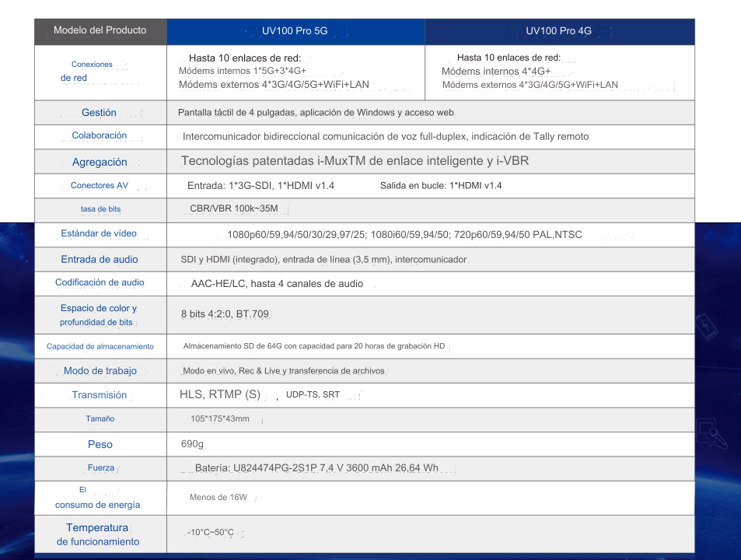Click the Modelo del Producto header cell
Viewport: 741px width, 560px height.
[x=100, y=31]
